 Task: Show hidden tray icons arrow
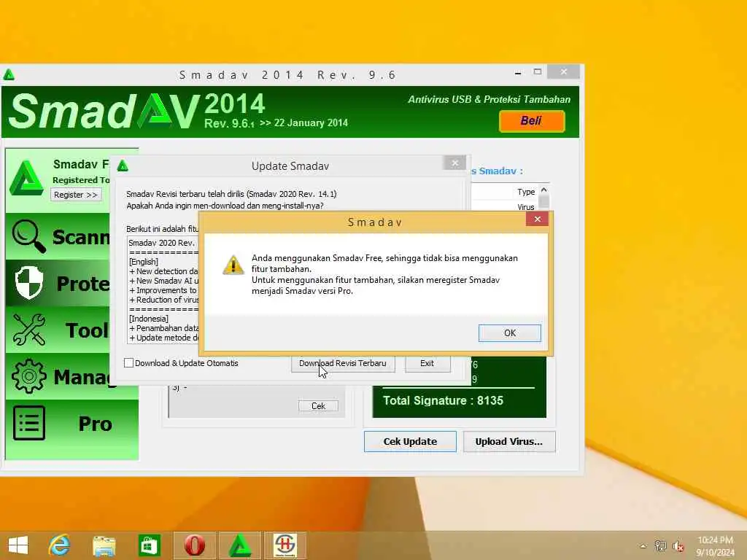tap(643, 546)
